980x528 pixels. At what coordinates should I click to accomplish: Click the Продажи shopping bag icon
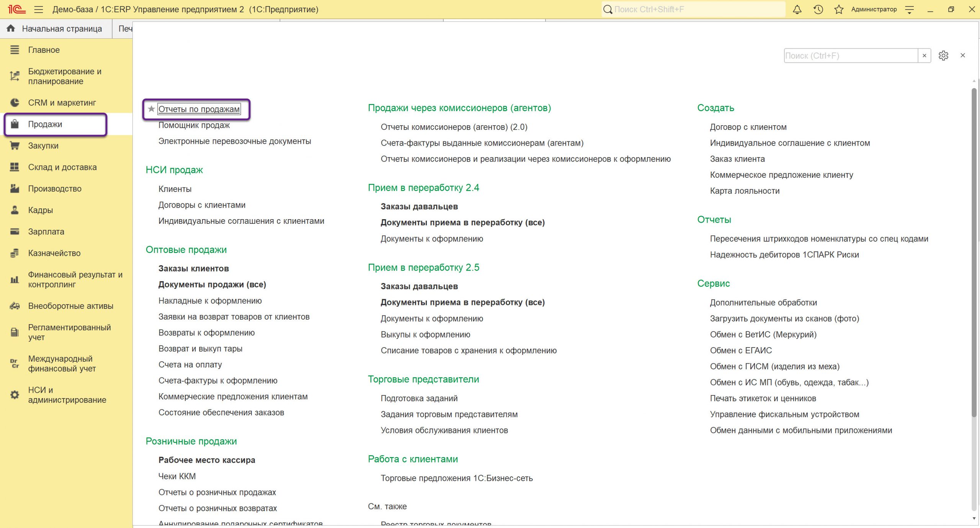(x=15, y=124)
